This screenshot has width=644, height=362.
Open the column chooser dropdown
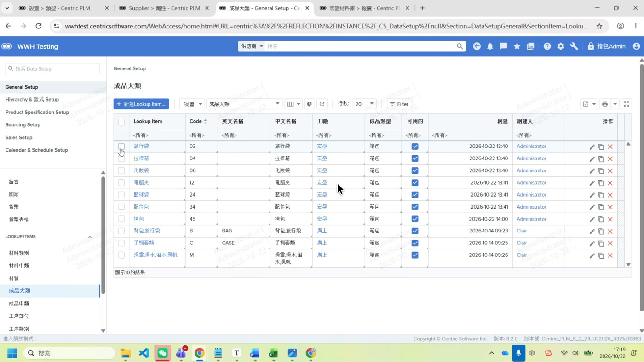(293, 104)
